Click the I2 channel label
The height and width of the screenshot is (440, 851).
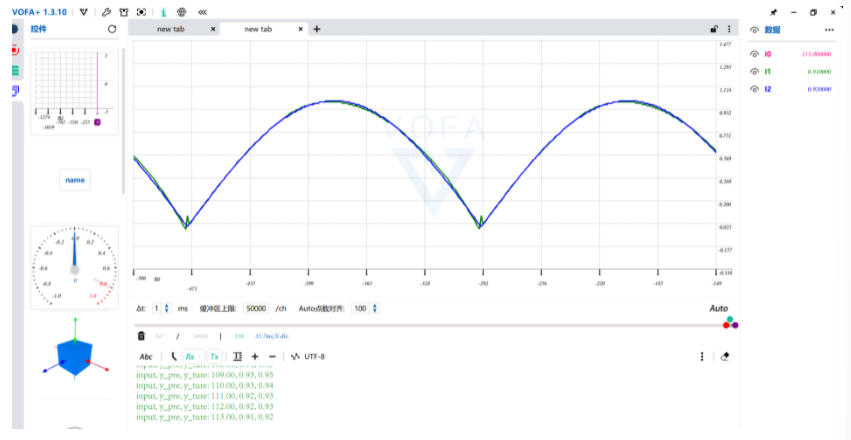coord(768,89)
